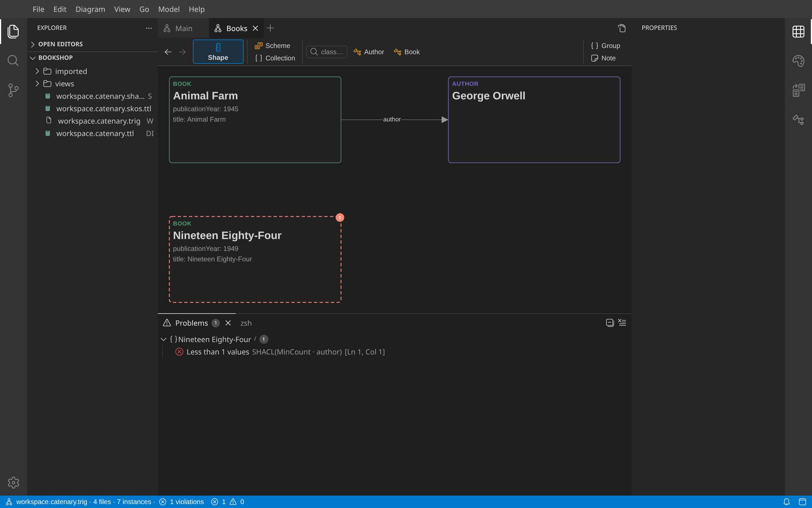Image resolution: width=812 pixels, height=508 pixels.
Task: Open the Source Control view icon
Action: pyautogui.click(x=13, y=90)
